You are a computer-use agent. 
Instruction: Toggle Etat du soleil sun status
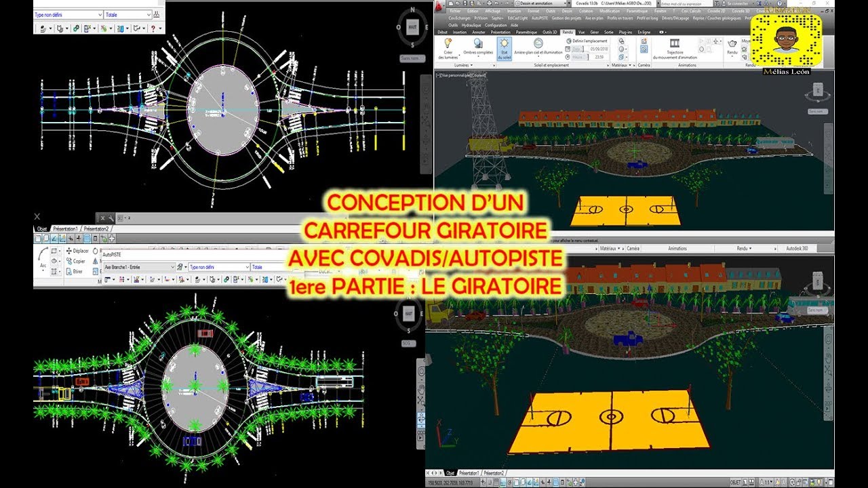pos(503,48)
